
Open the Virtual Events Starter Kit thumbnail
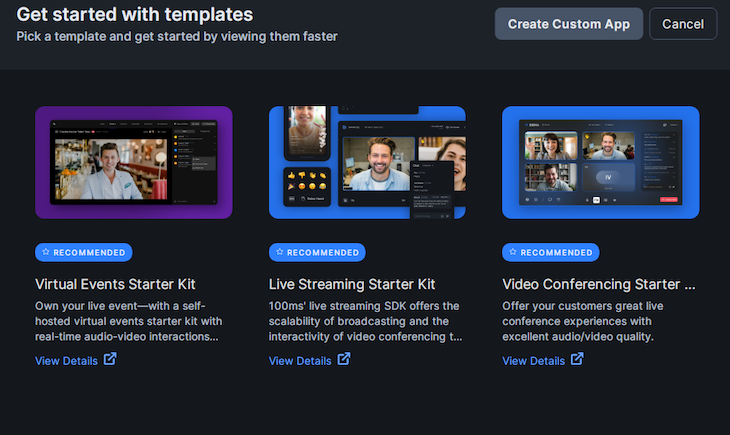(134, 162)
